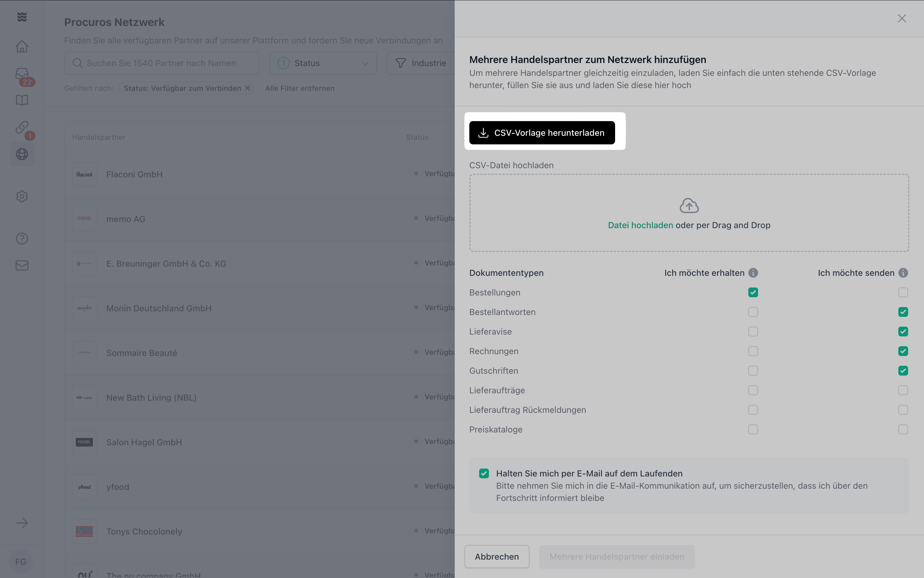Screen dimensions: 924x578
Task: Click the info icon next to Ich möchte erhalten
Action: (753, 273)
